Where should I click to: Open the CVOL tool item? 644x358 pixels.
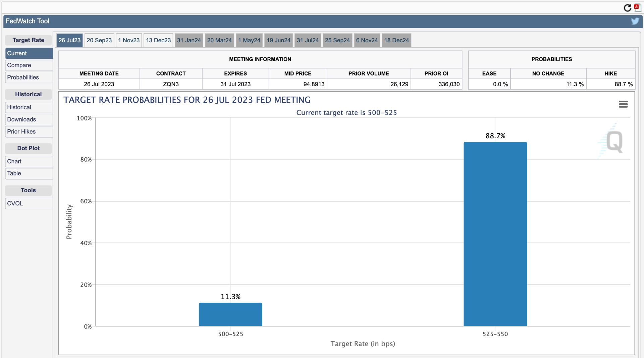29,203
